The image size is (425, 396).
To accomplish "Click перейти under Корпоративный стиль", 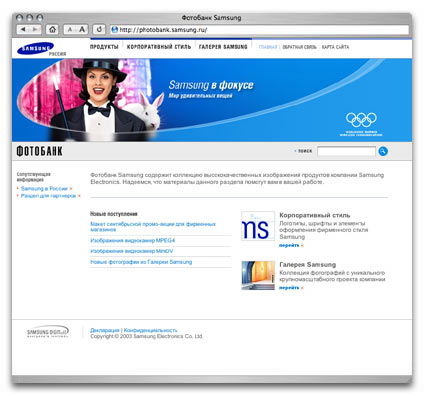I will click(x=289, y=245).
